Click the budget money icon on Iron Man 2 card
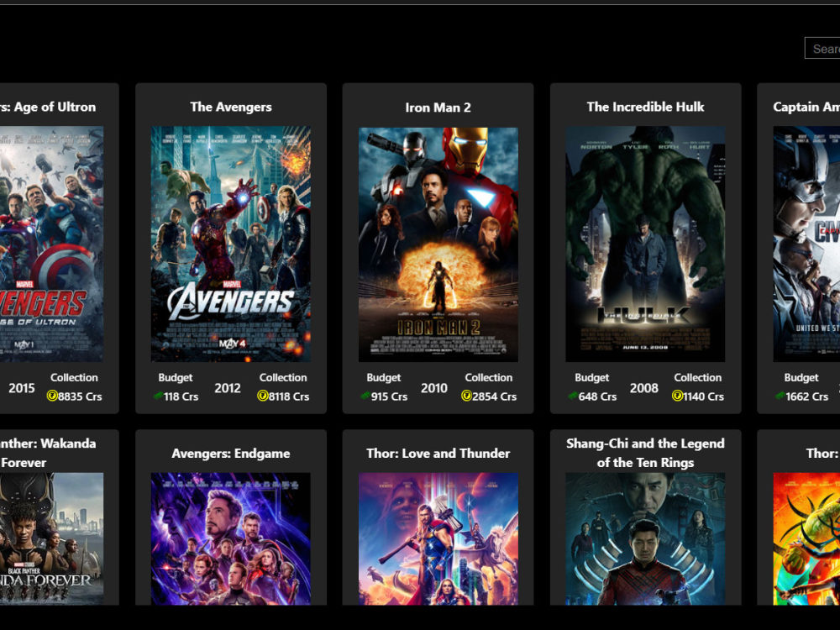This screenshot has width=840, height=630. [x=365, y=396]
